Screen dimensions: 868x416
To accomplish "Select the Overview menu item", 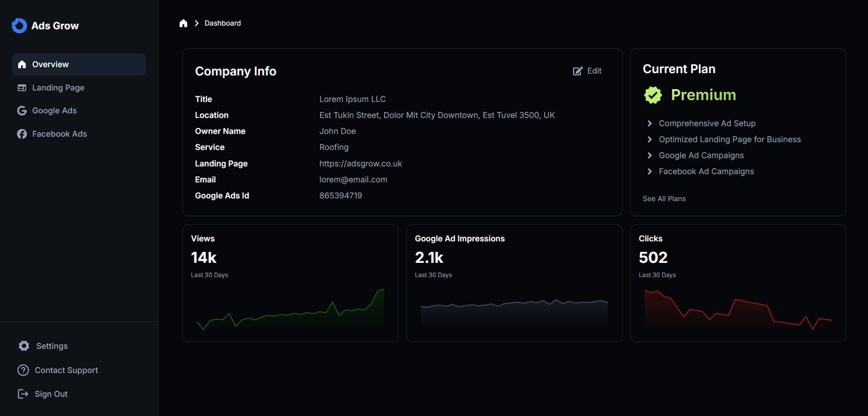I will click(50, 64).
